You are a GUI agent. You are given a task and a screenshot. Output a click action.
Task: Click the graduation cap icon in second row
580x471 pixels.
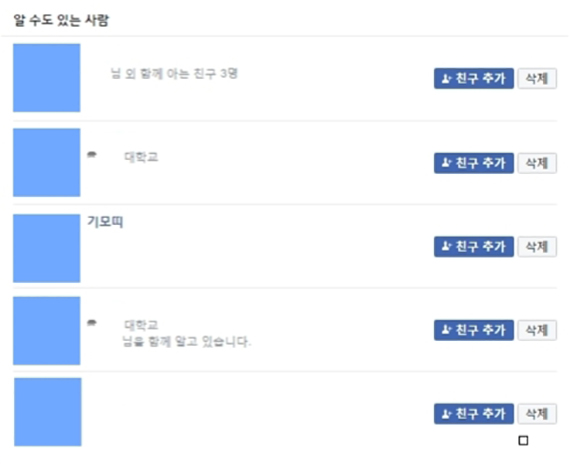point(92,155)
